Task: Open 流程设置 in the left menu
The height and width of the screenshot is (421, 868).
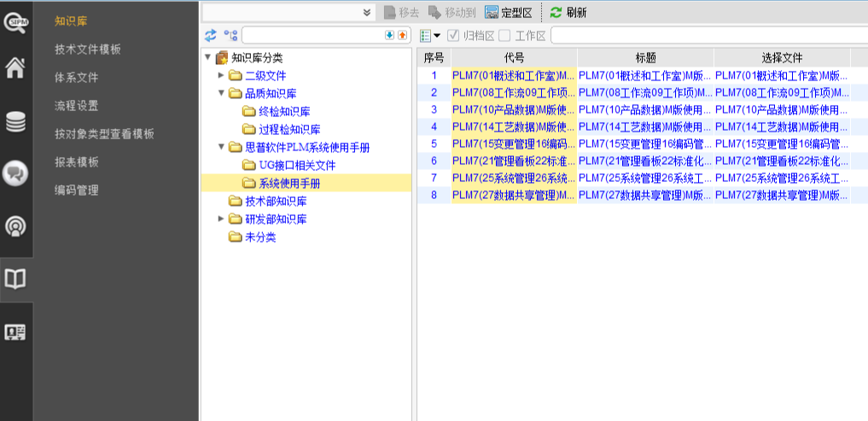Action: click(76, 106)
